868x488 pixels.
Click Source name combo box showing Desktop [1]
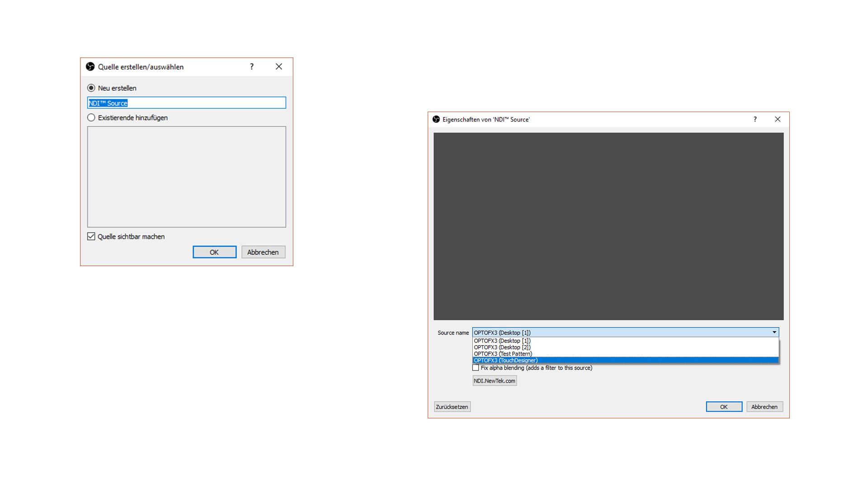coord(626,333)
